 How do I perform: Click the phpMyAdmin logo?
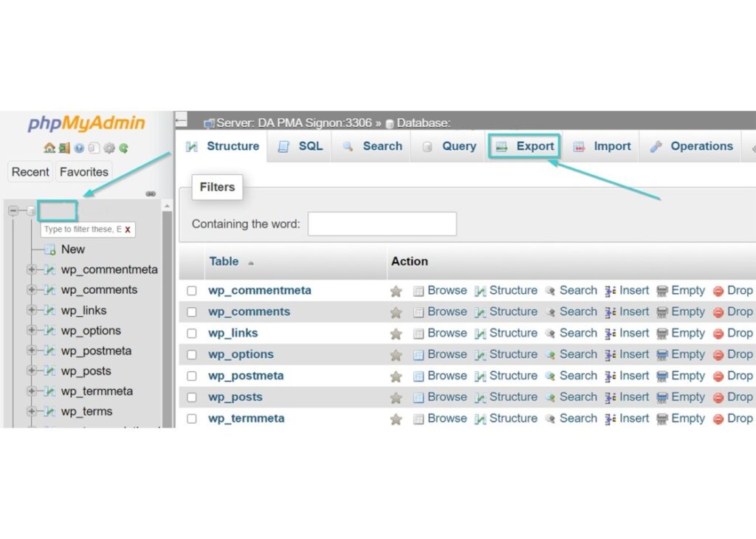86,123
